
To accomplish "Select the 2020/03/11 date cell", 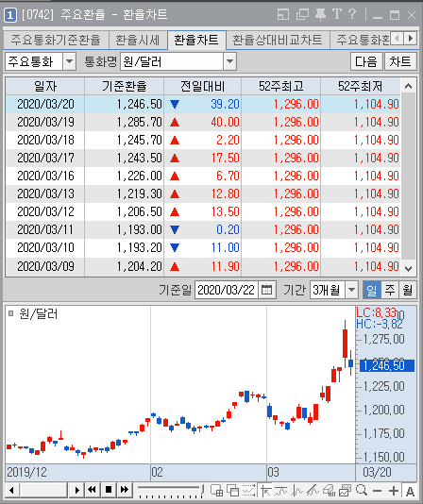I will pos(45,229).
